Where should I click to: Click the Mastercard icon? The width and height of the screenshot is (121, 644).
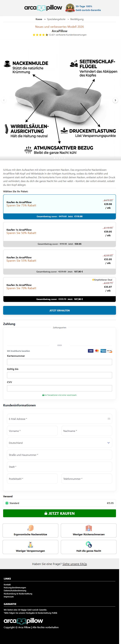pos(97,351)
